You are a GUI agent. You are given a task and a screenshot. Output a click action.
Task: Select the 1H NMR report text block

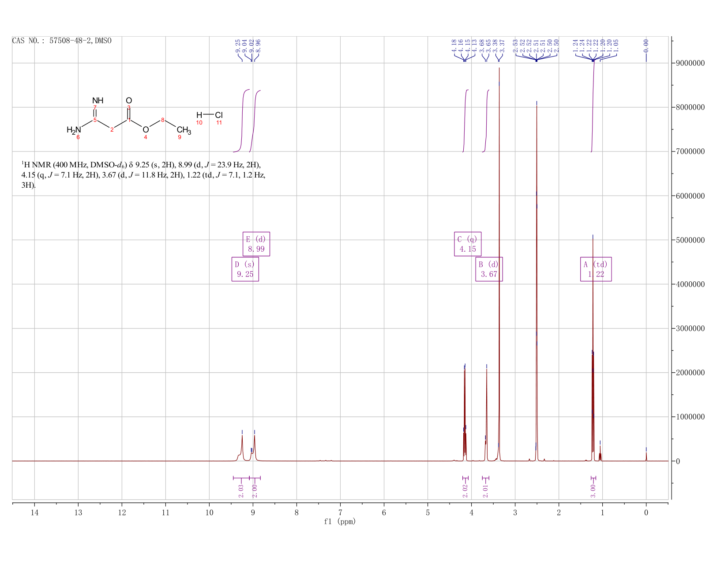pos(143,175)
